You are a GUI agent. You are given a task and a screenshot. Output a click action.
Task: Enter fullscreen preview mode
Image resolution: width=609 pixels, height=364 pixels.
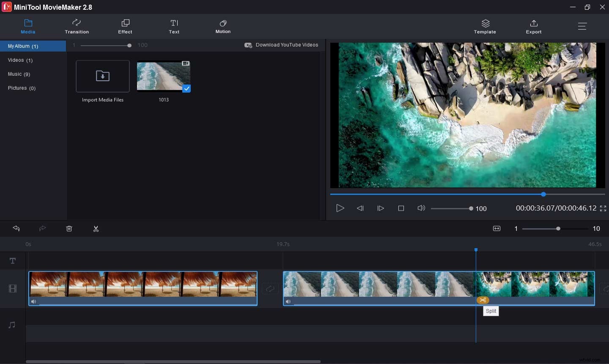click(x=604, y=208)
